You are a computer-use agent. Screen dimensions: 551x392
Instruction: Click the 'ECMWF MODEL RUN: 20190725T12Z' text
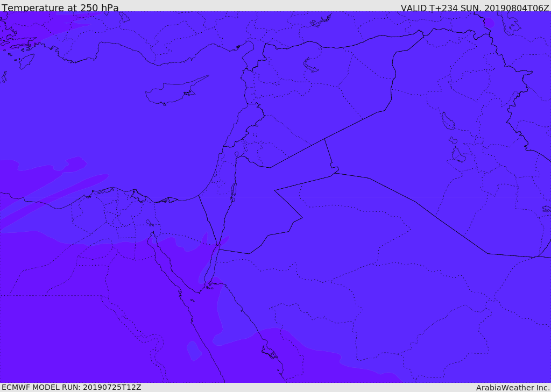click(x=72, y=387)
